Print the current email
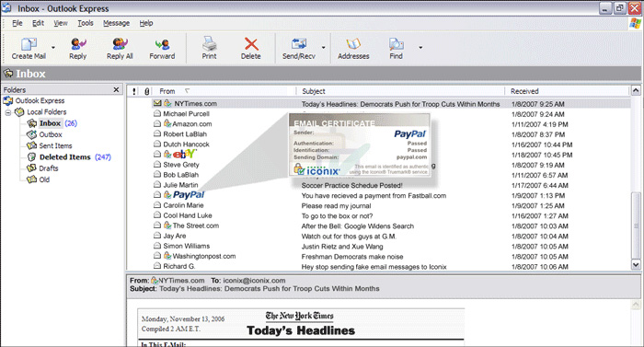 coord(209,48)
